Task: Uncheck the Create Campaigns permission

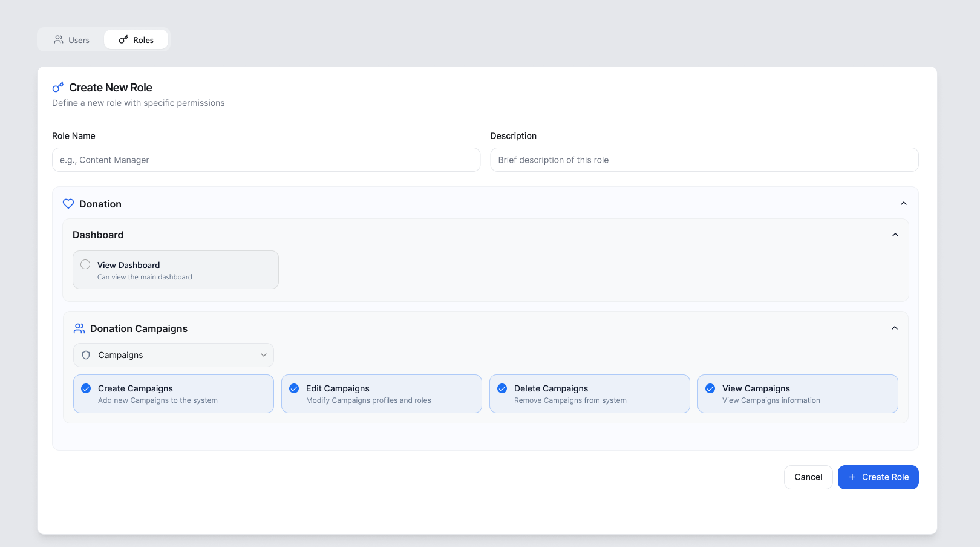Action: point(86,388)
